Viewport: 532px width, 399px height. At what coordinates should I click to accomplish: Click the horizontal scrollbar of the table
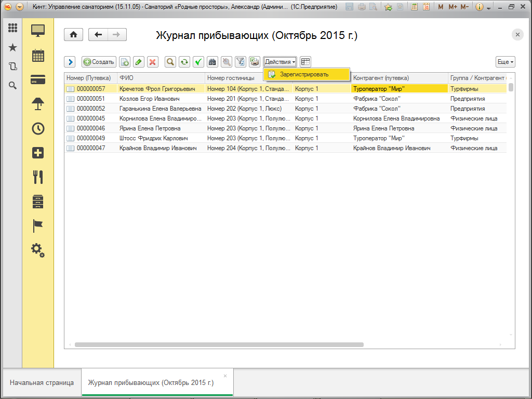pos(218,344)
